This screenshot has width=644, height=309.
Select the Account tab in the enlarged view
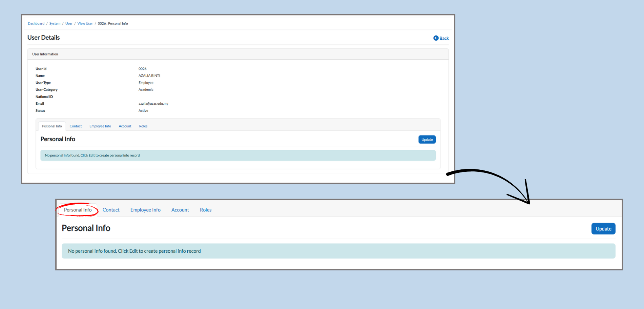(x=180, y=210)
